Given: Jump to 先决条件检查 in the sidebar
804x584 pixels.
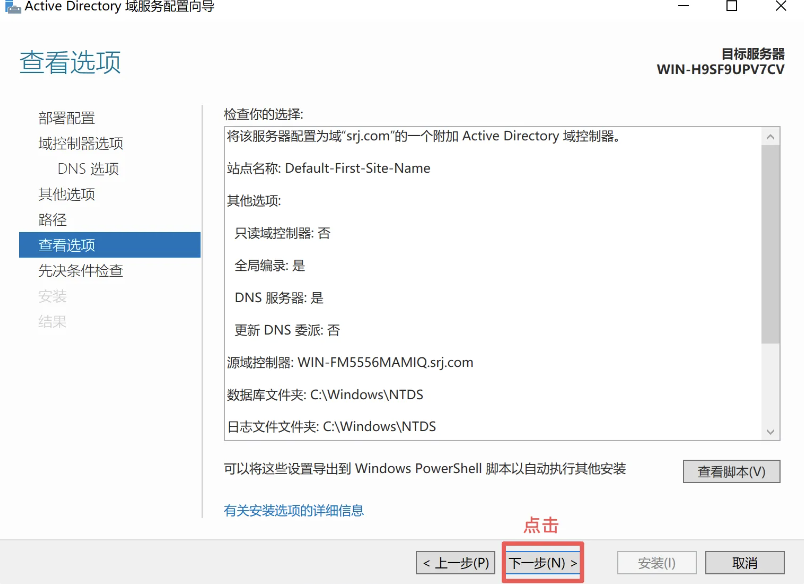Looking at the screenshot, I should (x=81, y=271).
